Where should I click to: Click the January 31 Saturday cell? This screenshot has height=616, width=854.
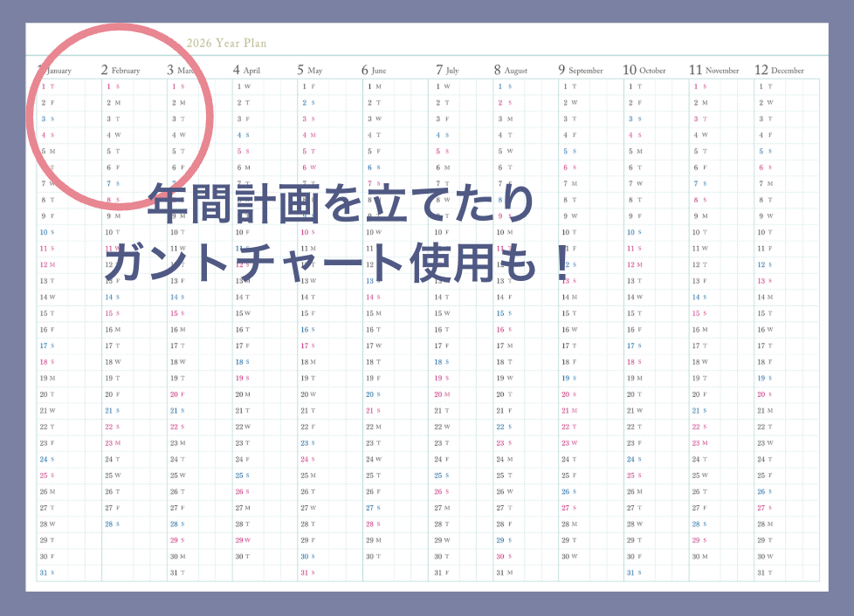47,572
